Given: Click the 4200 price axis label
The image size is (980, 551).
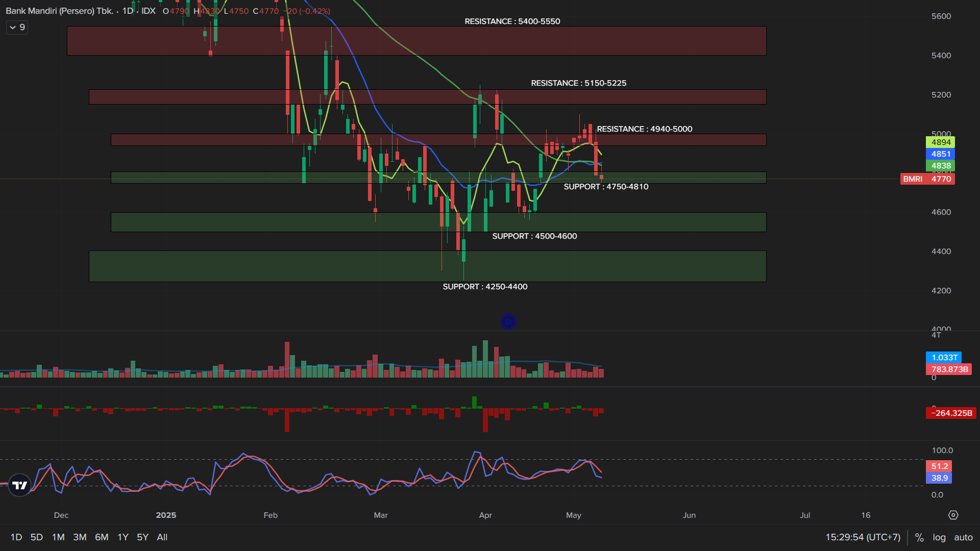Looking at the screenshot, I should 941,291.
